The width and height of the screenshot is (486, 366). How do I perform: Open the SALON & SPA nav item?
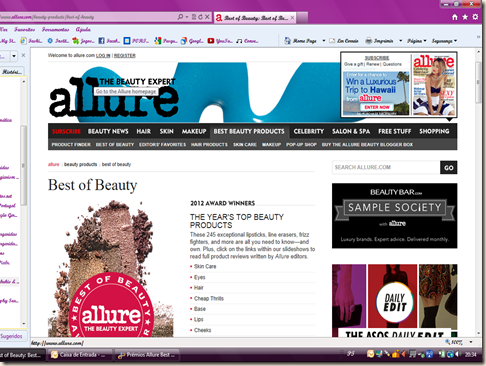(x=351, y=131)
